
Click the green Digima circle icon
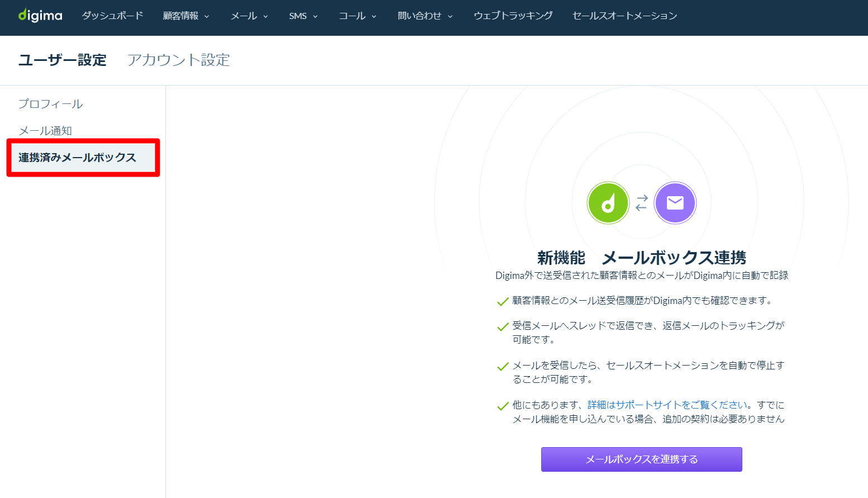tap(608, 203)
